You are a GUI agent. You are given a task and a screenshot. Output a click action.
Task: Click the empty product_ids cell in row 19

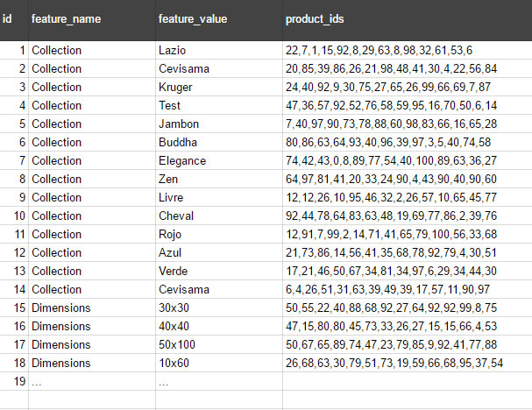click(x=408, y=381)
